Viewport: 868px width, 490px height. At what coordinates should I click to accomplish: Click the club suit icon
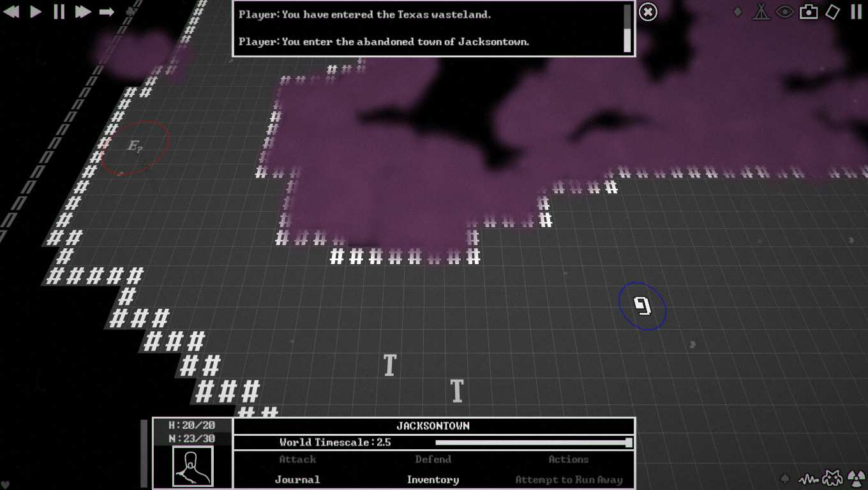pos(130,11)
